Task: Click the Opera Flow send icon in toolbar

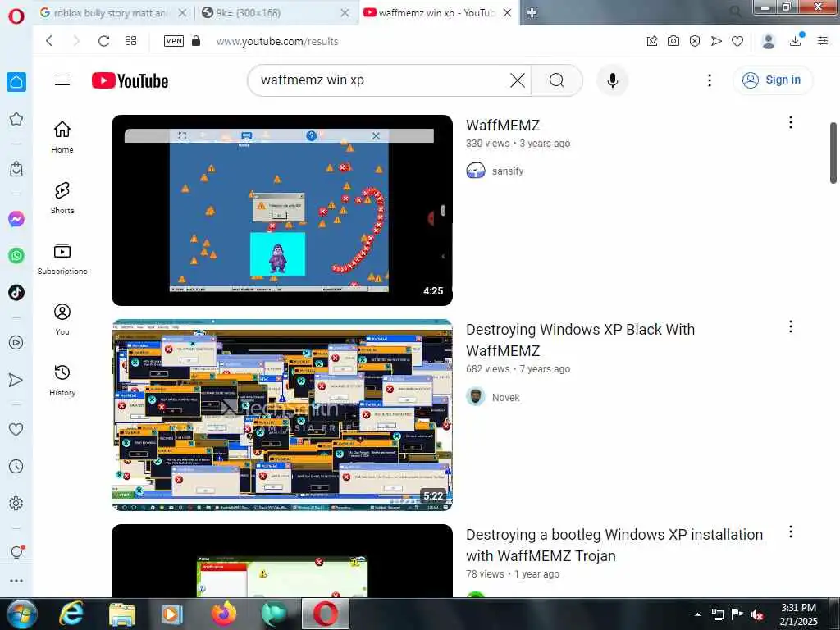Action: tap(716, 41)
